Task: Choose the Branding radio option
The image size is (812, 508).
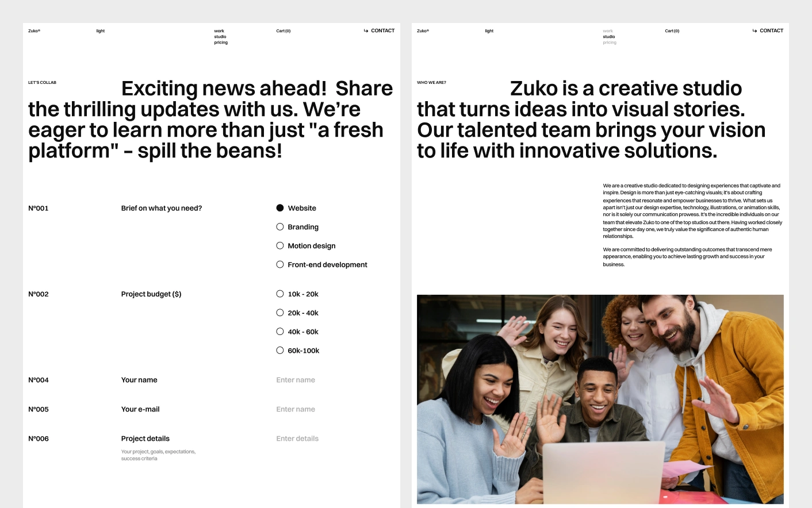Action: click(x=280, y=227)
